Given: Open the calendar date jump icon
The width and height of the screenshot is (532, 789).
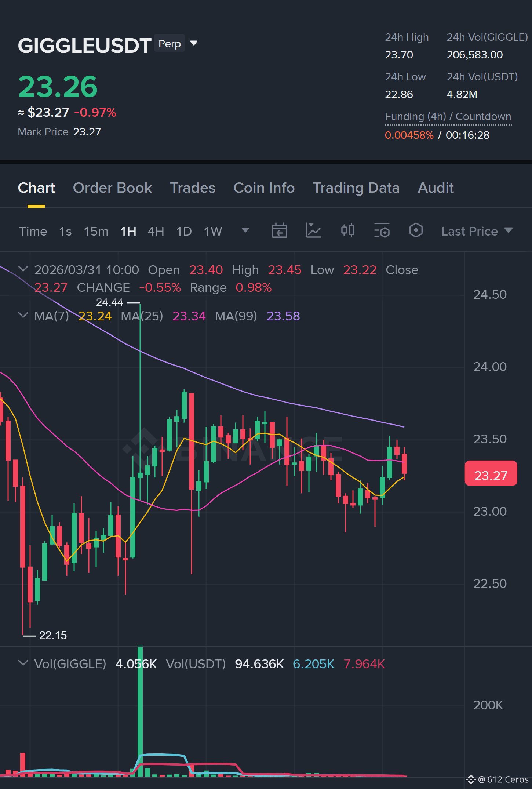Looking at the screenshot, I should (x=279, y=231).
